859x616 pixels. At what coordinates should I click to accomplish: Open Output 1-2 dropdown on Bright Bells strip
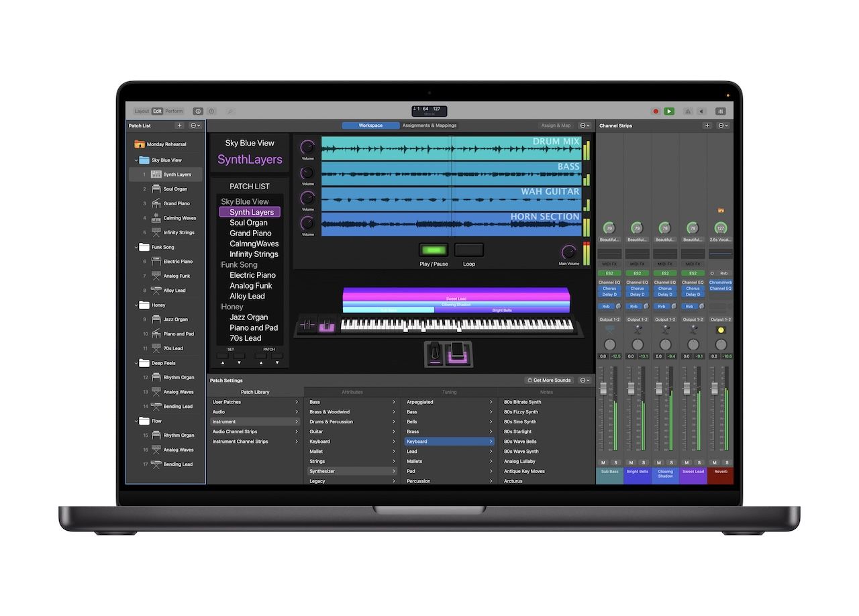coord(637,319)
